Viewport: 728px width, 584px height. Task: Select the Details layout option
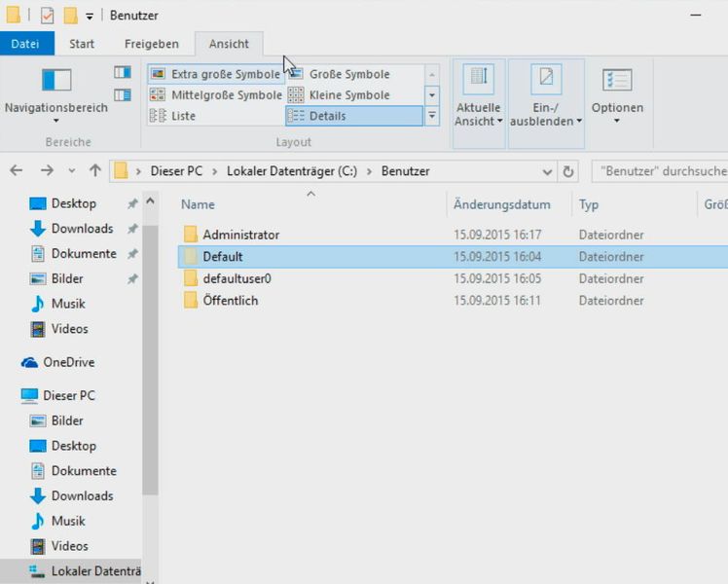point(327,116)
